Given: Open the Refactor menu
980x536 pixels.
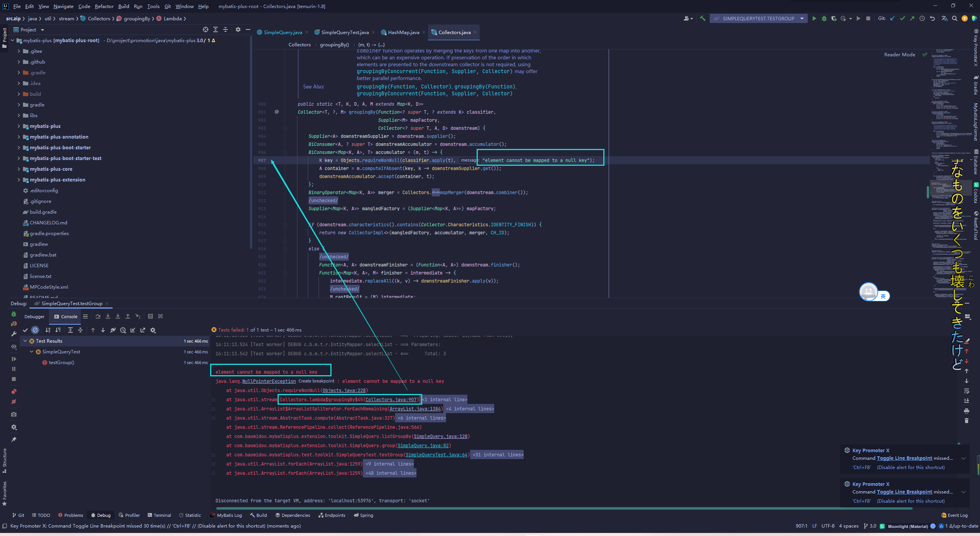Looking at the screenshot, I should (104, 6).
